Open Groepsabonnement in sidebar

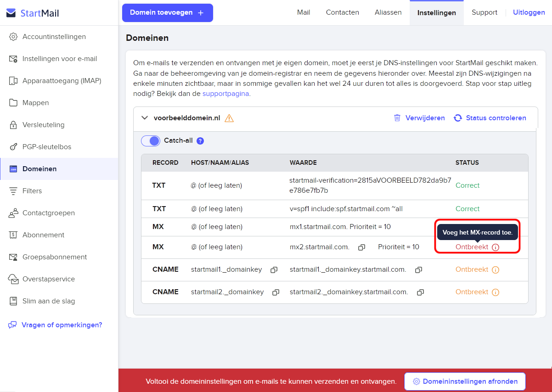coord(59,257)
